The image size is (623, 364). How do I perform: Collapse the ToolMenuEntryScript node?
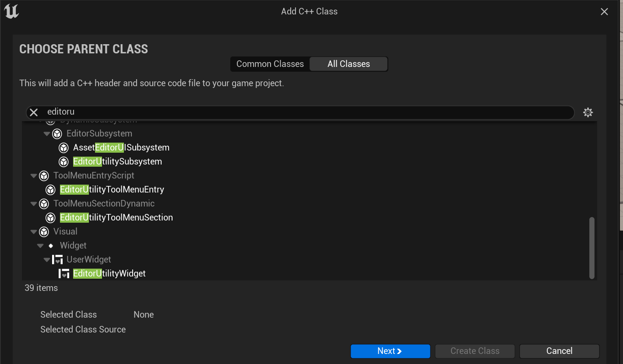[33, 175]
